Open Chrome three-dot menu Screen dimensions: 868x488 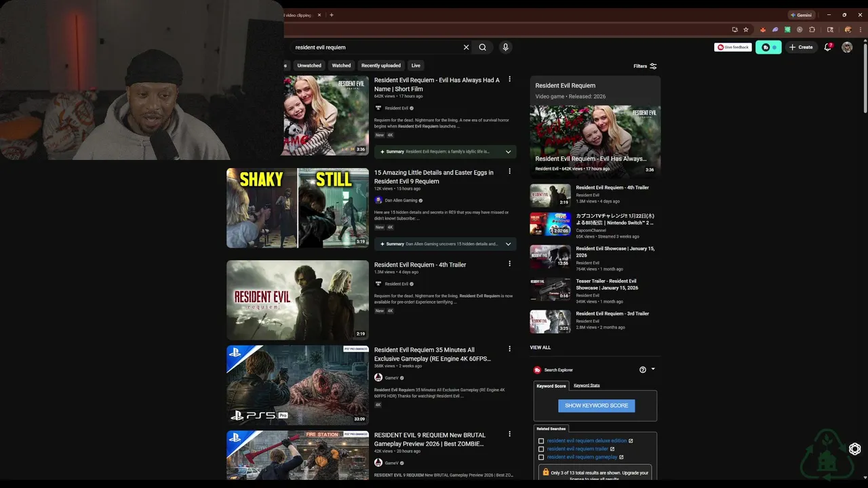pos(860,30)
